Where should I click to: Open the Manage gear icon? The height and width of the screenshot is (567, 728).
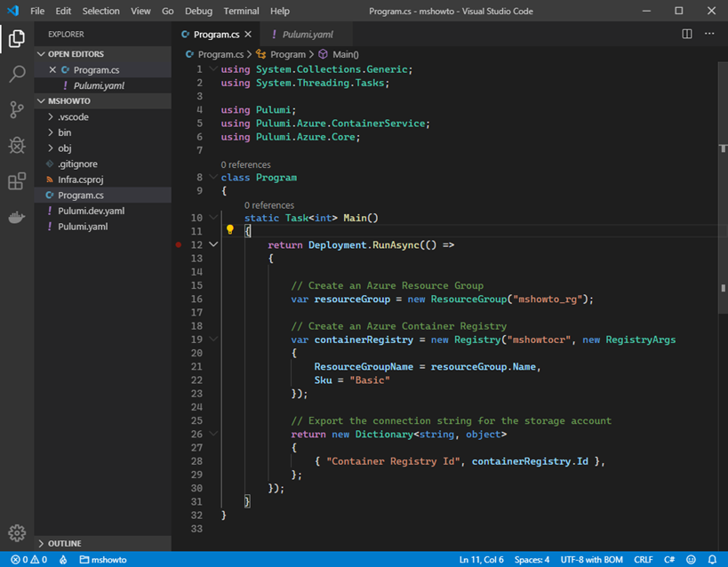(x=16, y=532)
